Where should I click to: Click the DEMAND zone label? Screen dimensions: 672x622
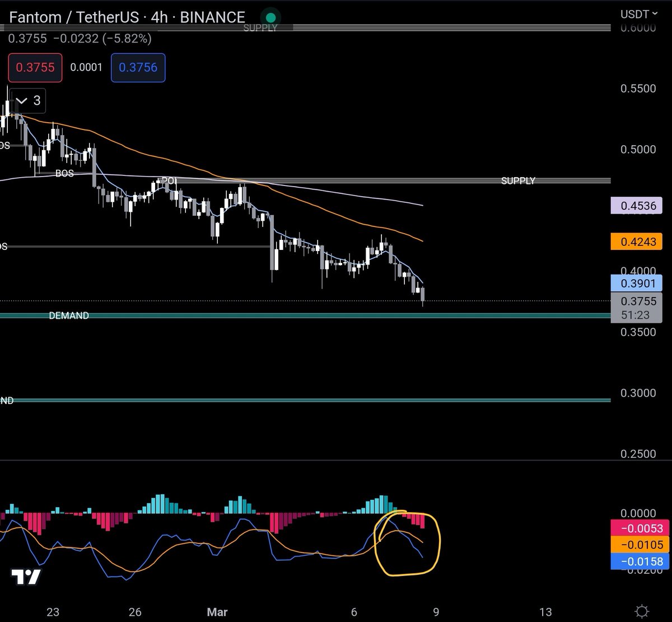pos(69,315)
